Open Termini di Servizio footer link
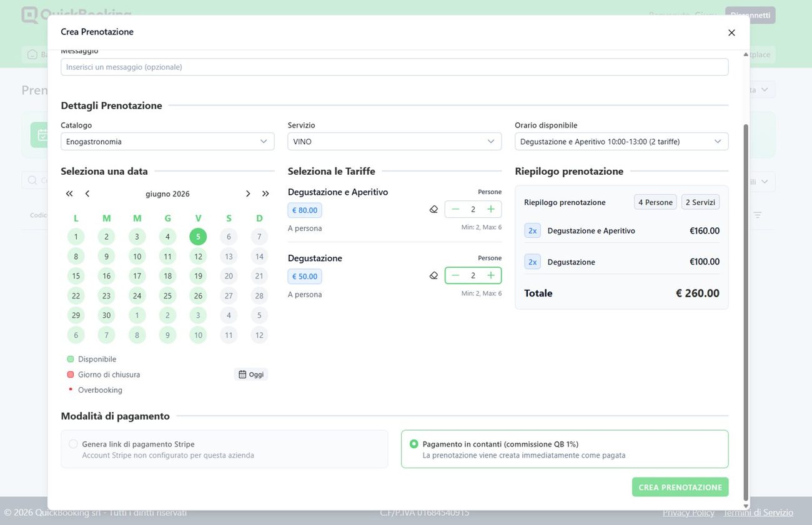 tap(758, 513)
